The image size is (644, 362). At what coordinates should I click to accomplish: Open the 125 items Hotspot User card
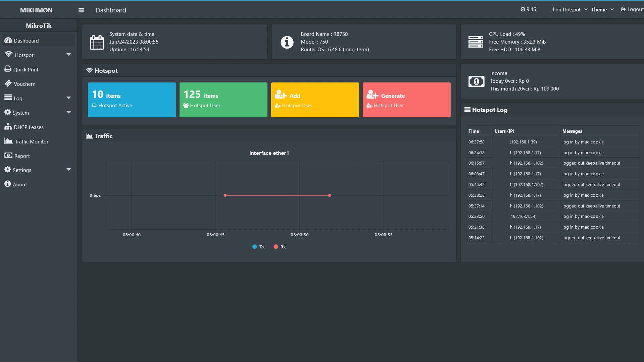(224, 100)
